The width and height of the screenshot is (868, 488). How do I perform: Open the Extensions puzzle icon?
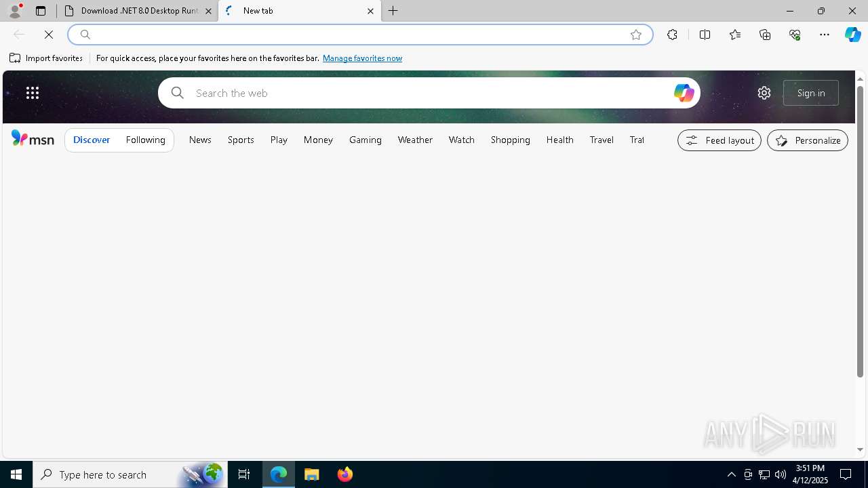(672, 35)
